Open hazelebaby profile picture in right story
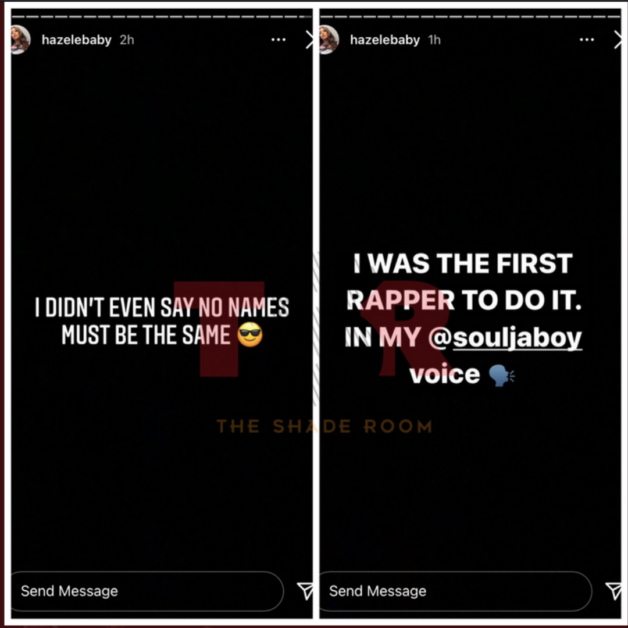The image size is (628, 628). click(329, 40)
